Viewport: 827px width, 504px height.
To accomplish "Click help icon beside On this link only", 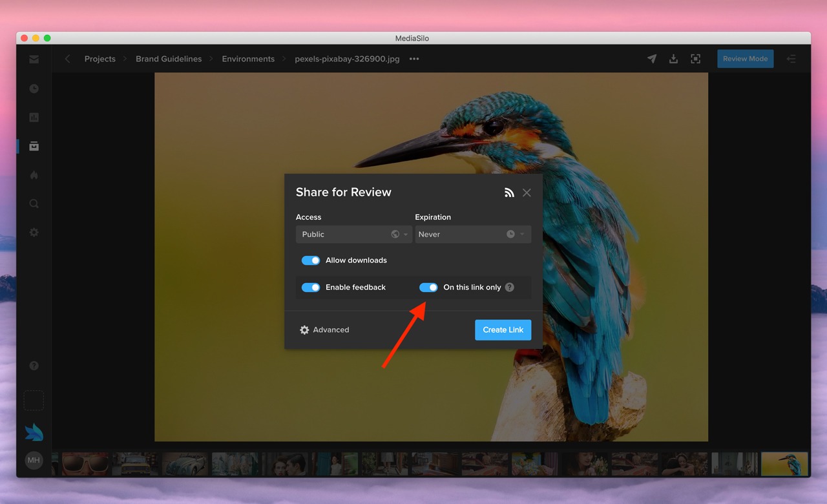I will click(510, 288).
